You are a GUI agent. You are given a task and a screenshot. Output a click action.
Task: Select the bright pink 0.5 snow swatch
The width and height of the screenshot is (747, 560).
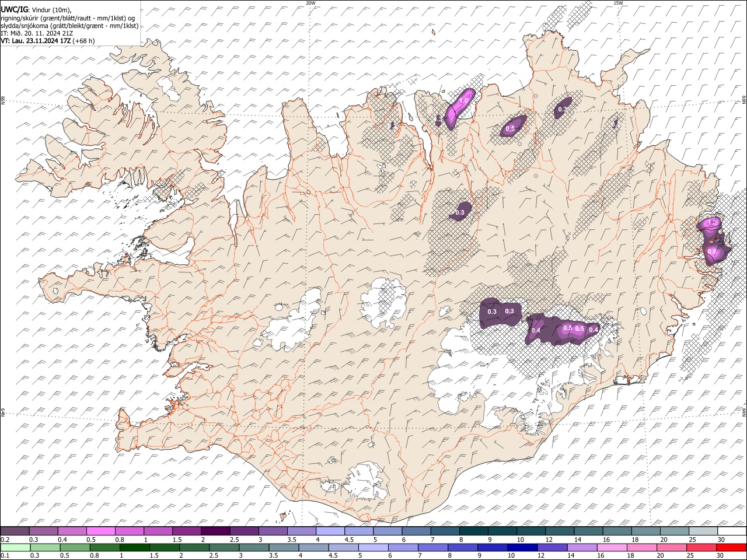pyautogui.click(x=100, y=531)
